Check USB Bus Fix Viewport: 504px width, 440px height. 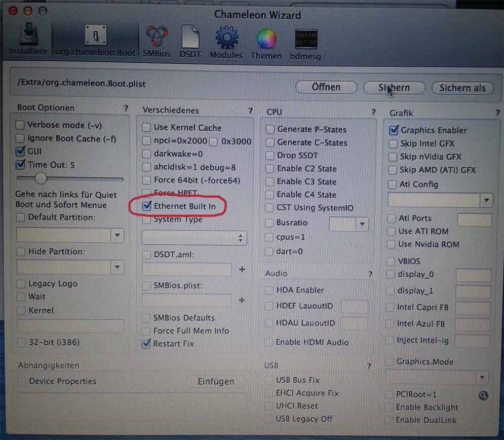click(268, 380)
